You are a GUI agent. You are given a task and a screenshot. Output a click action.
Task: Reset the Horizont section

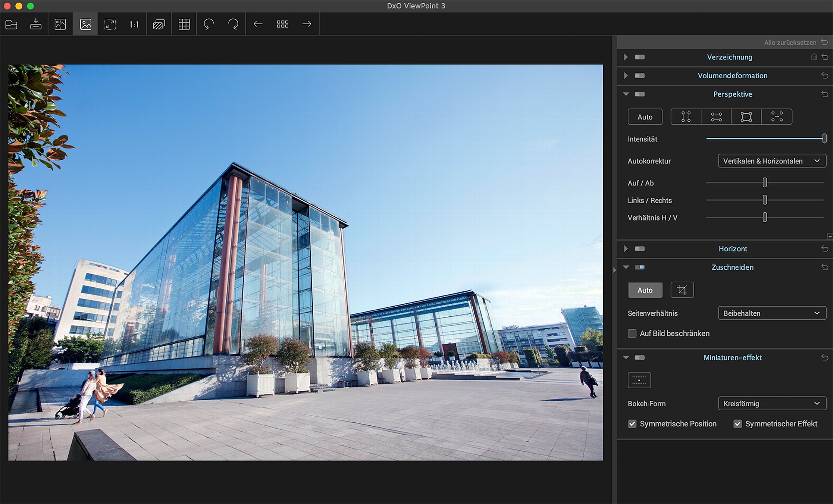tap(825, 248)
